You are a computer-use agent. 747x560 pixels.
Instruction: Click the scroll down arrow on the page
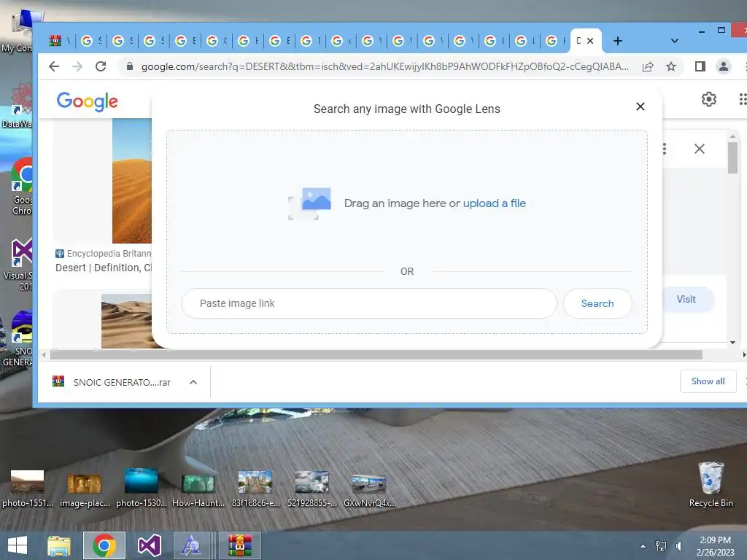[x=732, y=343]
